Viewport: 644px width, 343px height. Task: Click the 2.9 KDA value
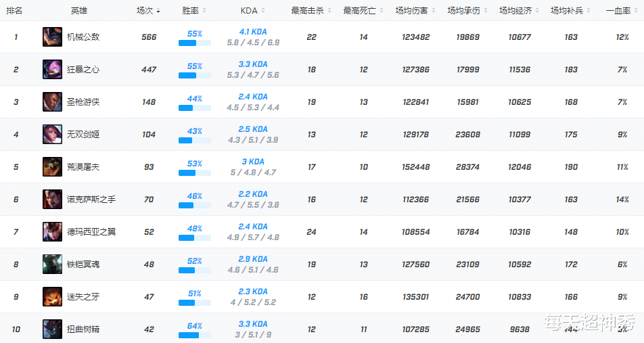253,259
